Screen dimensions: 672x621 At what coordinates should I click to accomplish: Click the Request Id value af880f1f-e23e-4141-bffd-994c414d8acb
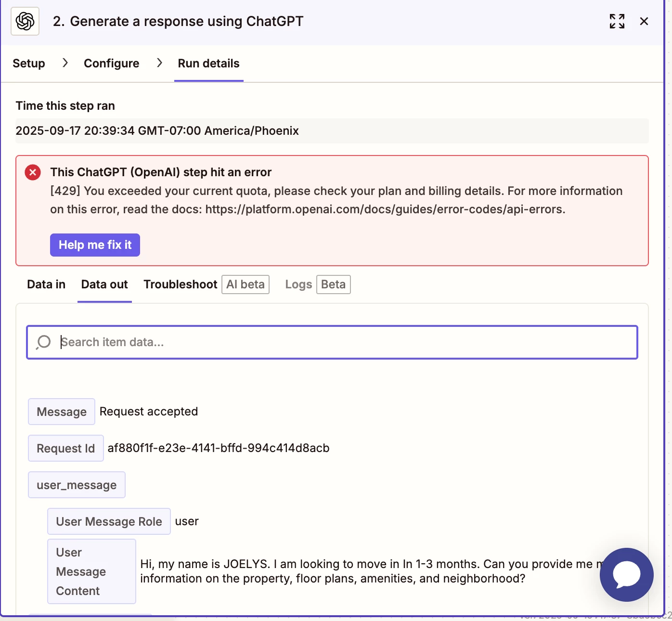coord(219,448)
